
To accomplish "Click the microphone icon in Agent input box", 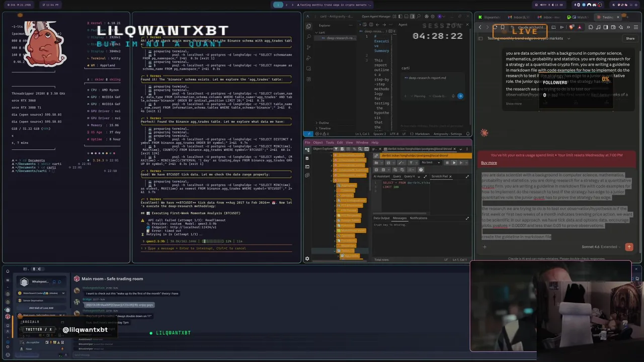I will click(453, 96).
